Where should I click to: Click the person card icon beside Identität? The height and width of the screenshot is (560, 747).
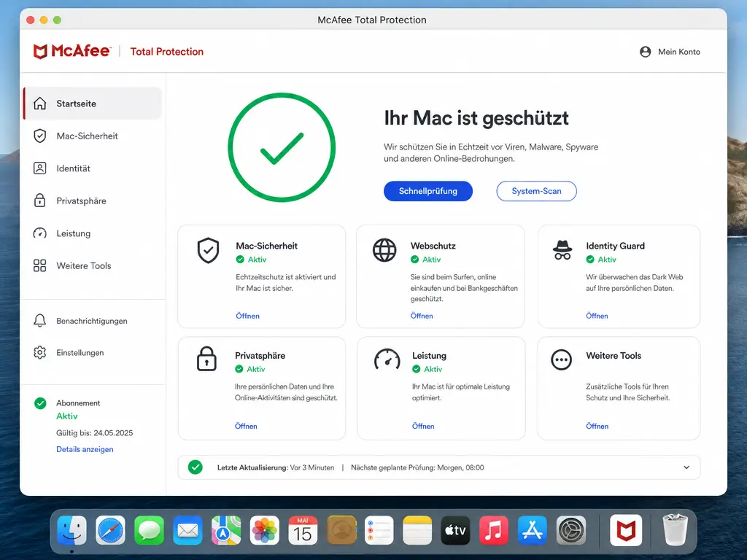[40, 168]
